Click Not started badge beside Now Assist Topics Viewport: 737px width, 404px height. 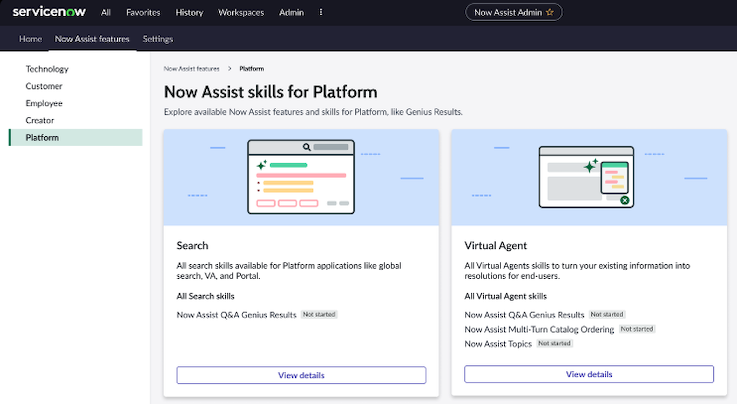point(555,343)
